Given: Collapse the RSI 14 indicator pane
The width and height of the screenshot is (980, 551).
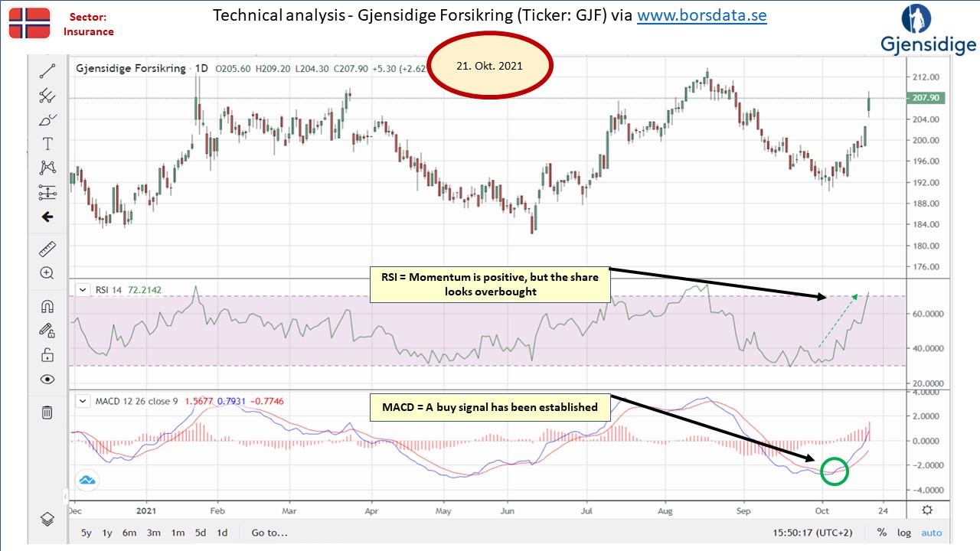Looking at the screenshot, I should [83, 290].
